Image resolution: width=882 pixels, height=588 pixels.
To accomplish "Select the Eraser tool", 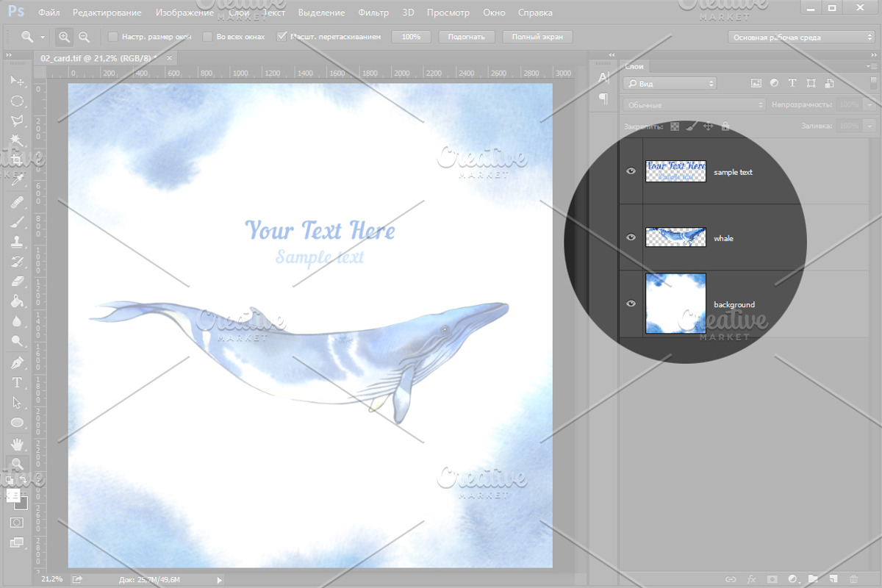I will 17,281.
